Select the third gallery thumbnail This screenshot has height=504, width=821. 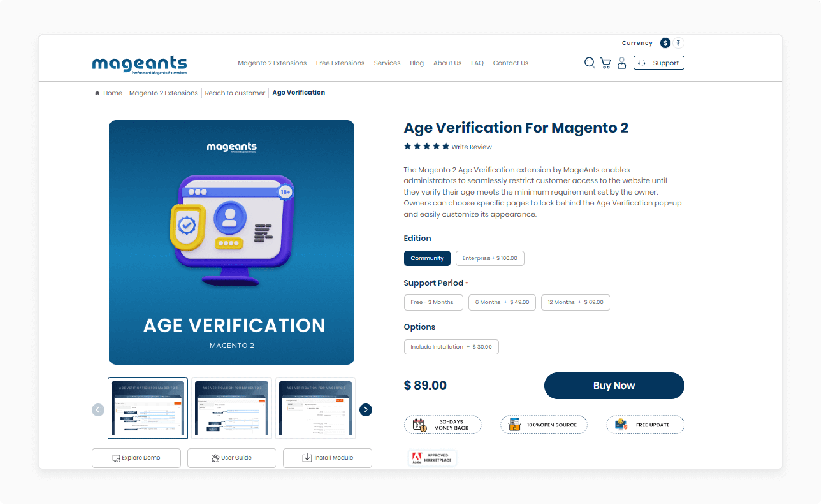tap(315, 408)
